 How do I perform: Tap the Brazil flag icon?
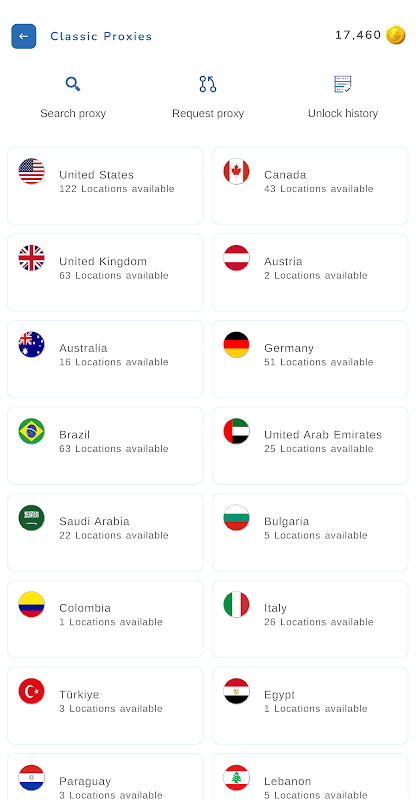coord(32,431)
